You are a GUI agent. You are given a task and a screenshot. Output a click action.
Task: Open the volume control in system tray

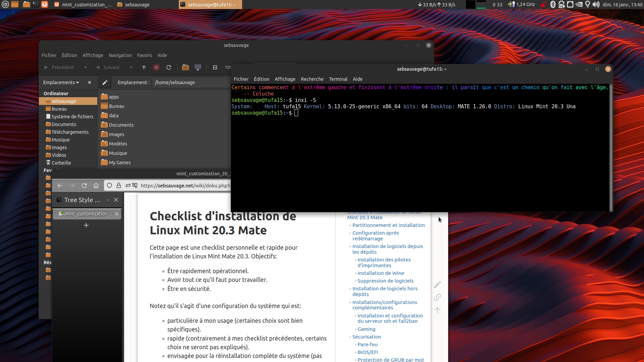pos(596,4)
